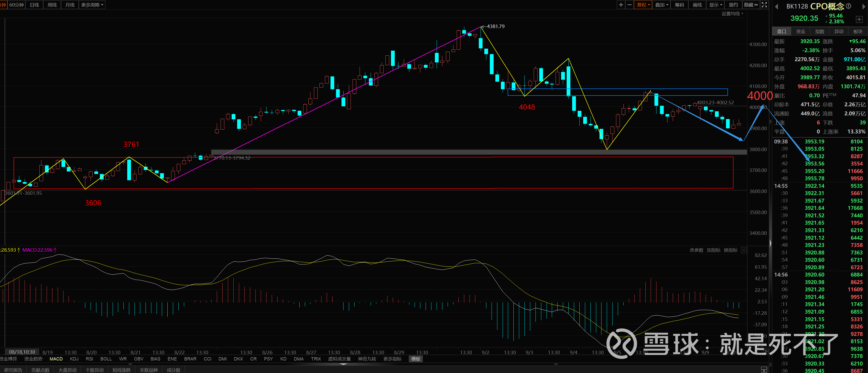Go to next sector with right arrow

(864, 7)
